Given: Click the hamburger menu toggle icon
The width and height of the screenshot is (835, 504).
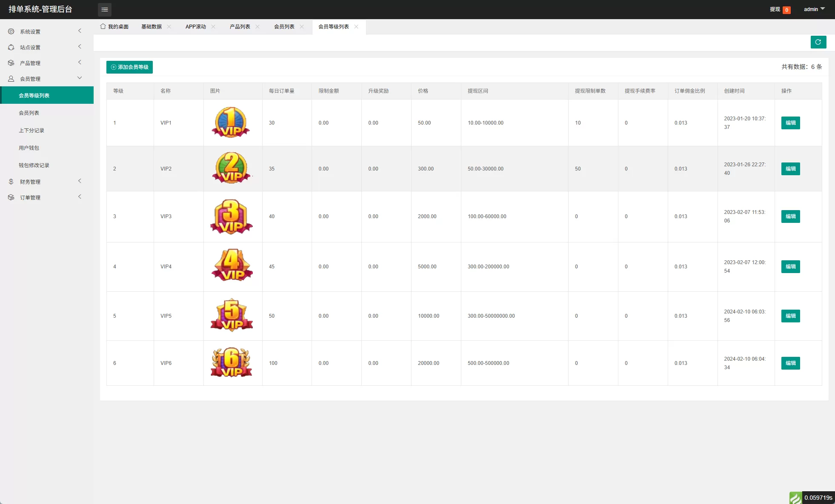Looking at the screenshot, I should point(105,9).
